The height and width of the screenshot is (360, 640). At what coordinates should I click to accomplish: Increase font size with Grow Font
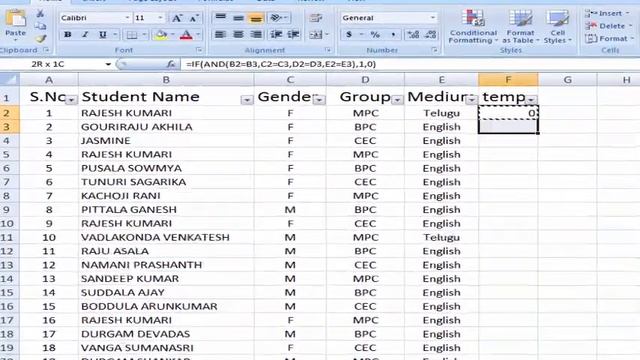[x=177, y=18]
